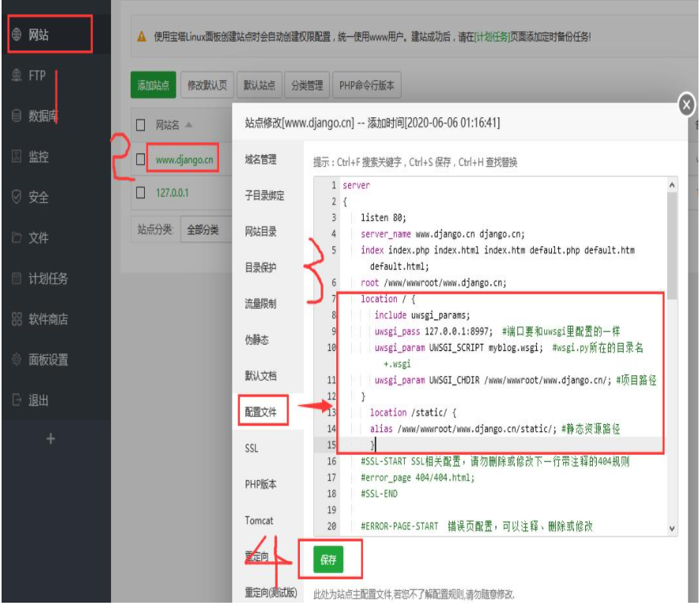Image resolution: width=700 pixels, height=609 pixels.
Task: Go to the FTP menu item
Action: (37, 76)
